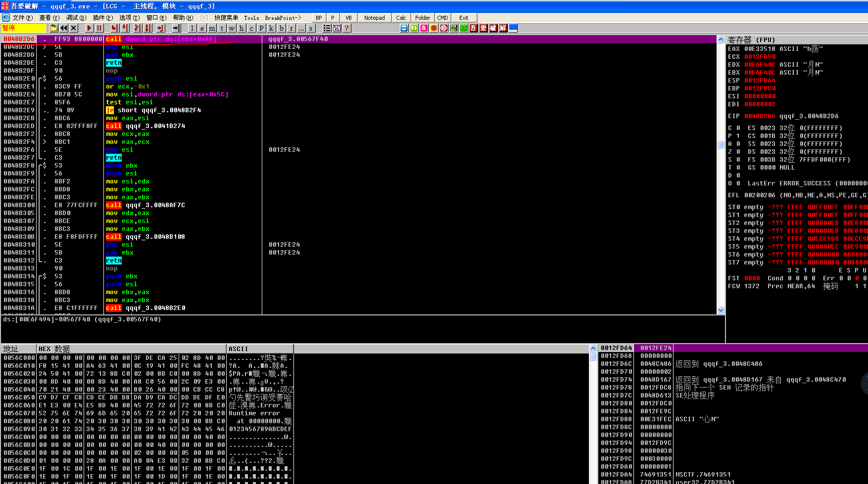Click the purple appearance toolbar icon
This screenshot has width=868, height=484.
pos(337,28)
